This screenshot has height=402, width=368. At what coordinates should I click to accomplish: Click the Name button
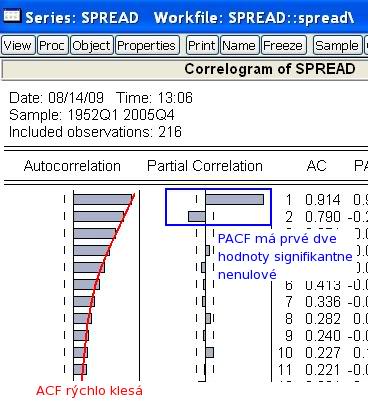[x=239, y=45]
